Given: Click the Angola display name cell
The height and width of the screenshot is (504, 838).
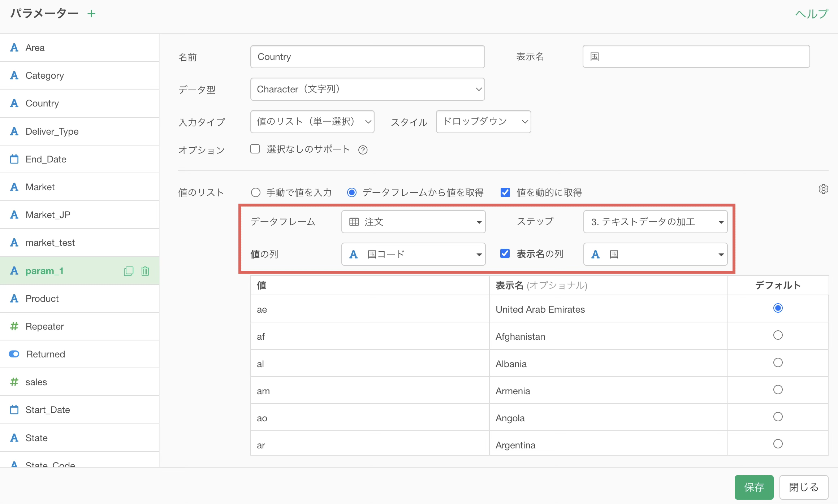Looking at the screenshot, I should pyautogui.click(x=609, y=418).
